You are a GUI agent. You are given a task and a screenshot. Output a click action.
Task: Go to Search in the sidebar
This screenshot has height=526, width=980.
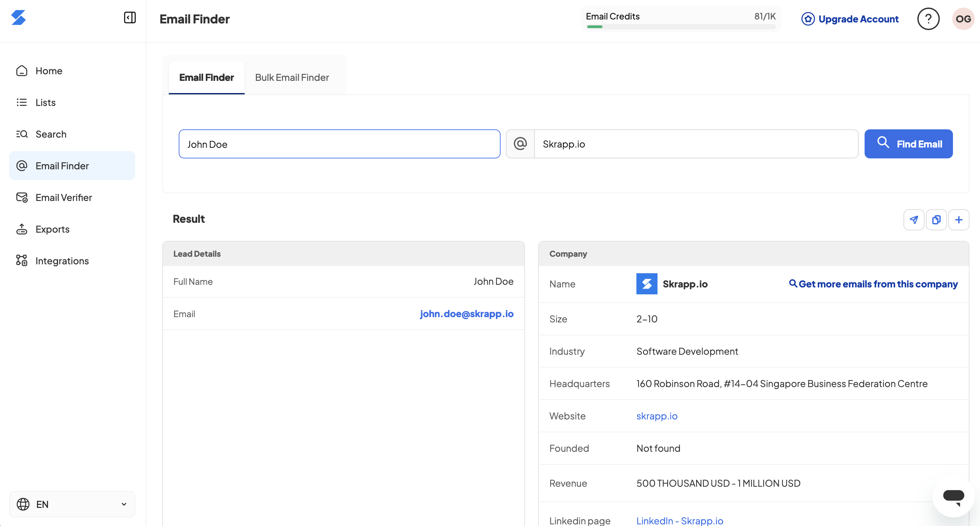pos(72,134)
